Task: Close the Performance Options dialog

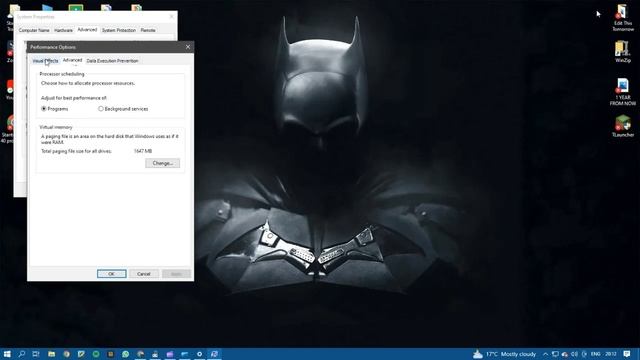Action: click(x=188, y=47)
